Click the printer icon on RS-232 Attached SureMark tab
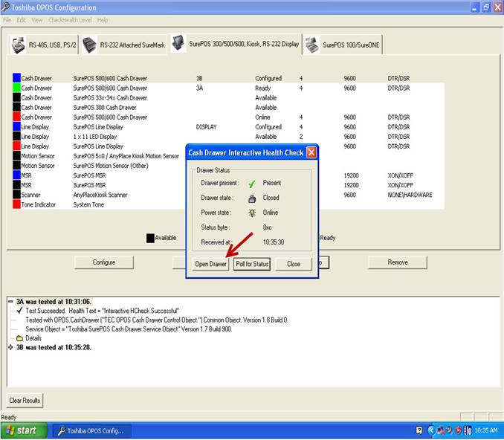Image resolution: width=504 pixels, height=440 pixels. 90,44
